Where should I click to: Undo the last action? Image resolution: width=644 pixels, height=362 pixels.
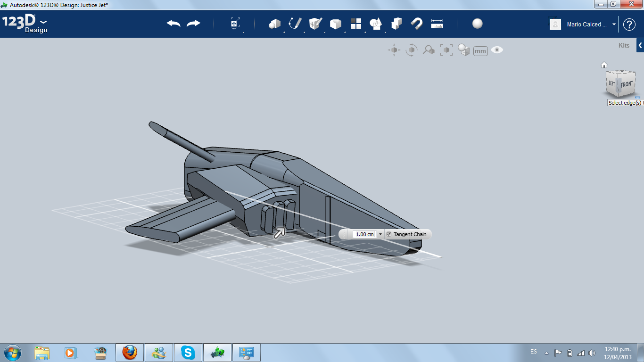tap(173, 24)
